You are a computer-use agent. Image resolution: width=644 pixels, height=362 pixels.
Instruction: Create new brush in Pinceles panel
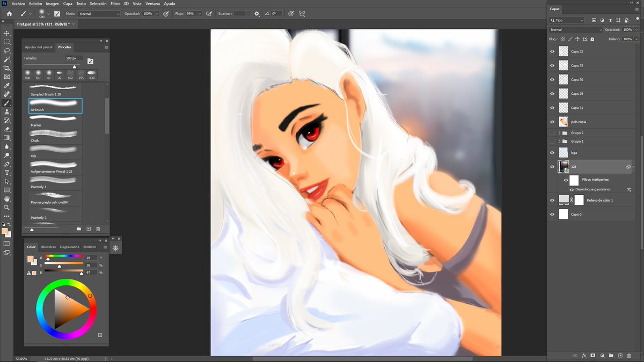[x=89, y=229]
